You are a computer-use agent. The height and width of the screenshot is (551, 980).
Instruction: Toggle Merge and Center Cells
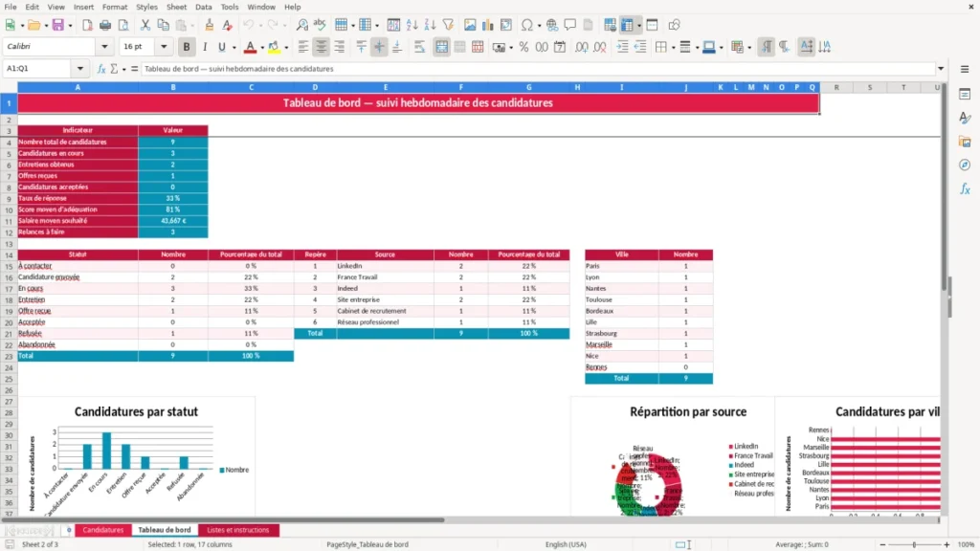coord(441,47)
